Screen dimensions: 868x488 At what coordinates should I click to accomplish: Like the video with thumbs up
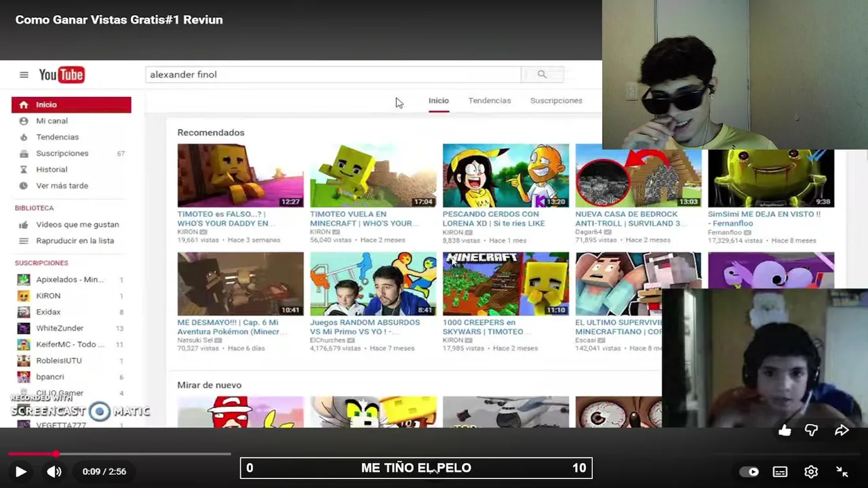pos(785,430)
